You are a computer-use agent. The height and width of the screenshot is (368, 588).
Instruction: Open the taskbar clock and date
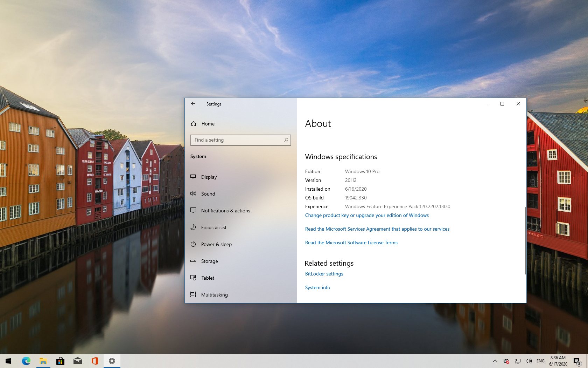click(558, 361)
